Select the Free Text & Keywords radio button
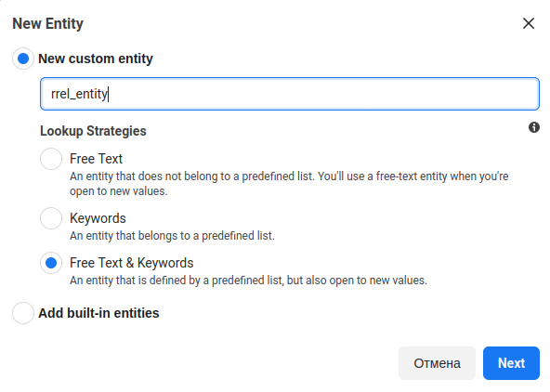The height and width of the screenshot is (392, 550). (51, 263)
